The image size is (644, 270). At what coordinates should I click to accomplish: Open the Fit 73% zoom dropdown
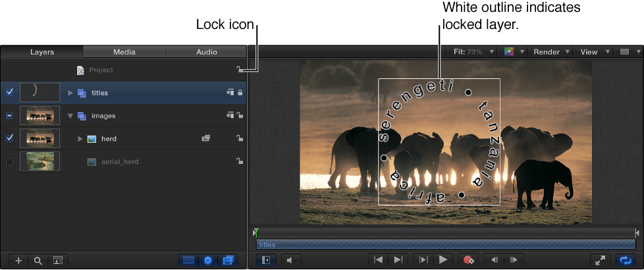tap(473, 52)
